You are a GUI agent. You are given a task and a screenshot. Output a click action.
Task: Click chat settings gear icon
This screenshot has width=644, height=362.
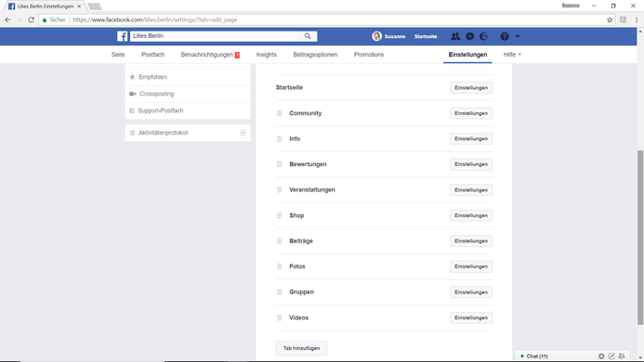pyautogui.click(x=601, y=356)
